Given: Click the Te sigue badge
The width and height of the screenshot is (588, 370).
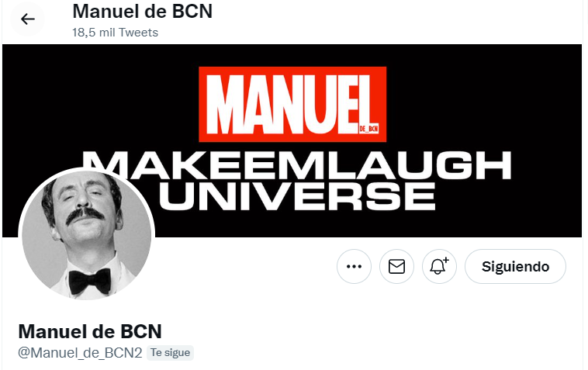Looking at the screenshot, I should (x=170, y=353).
